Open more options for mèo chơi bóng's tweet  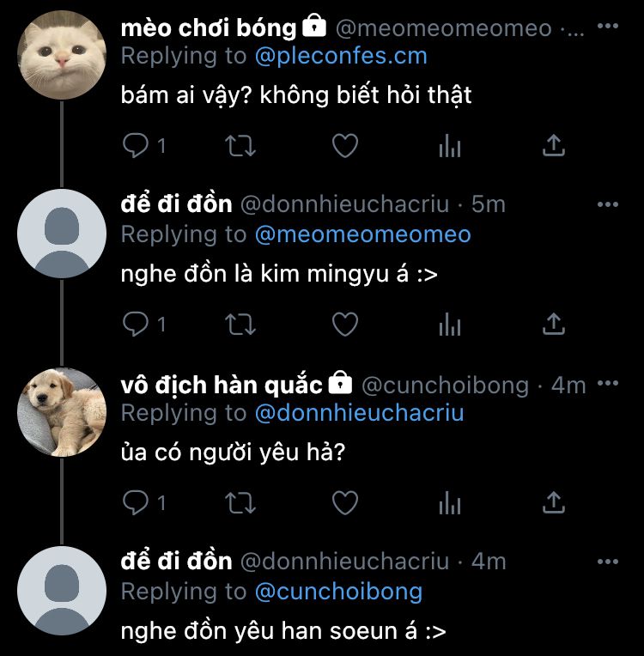click(x=608, y=26)
